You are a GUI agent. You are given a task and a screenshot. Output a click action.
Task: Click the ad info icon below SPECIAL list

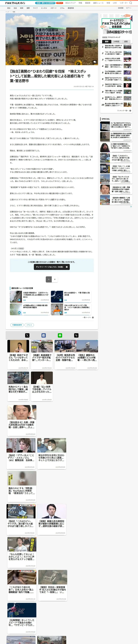(x=131, y=207)
